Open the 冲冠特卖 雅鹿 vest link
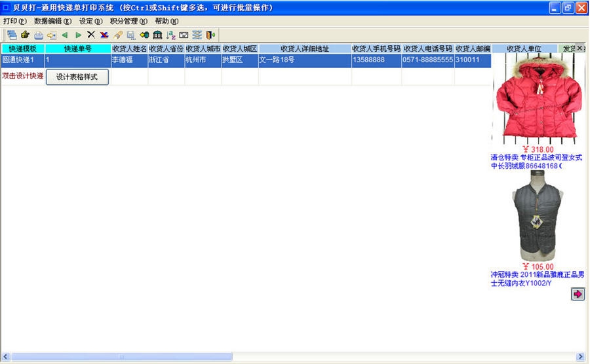The image size is (590, 364). [538, 279]
